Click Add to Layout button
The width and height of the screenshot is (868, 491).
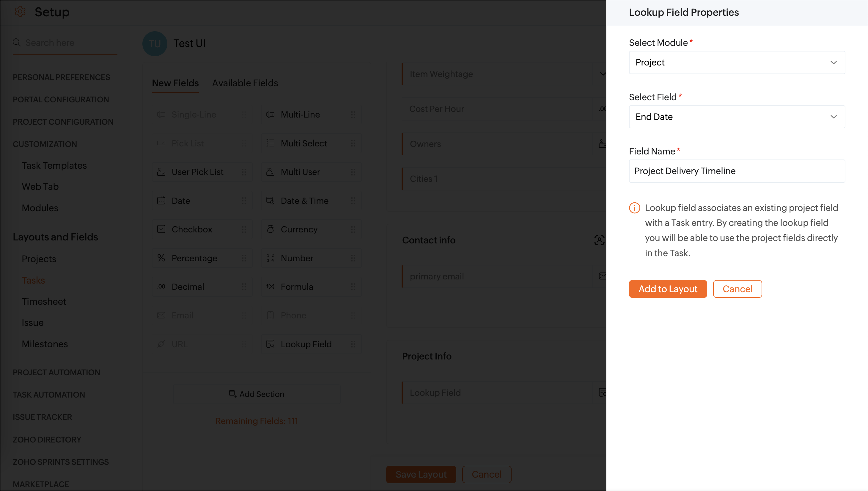[668, 289]
